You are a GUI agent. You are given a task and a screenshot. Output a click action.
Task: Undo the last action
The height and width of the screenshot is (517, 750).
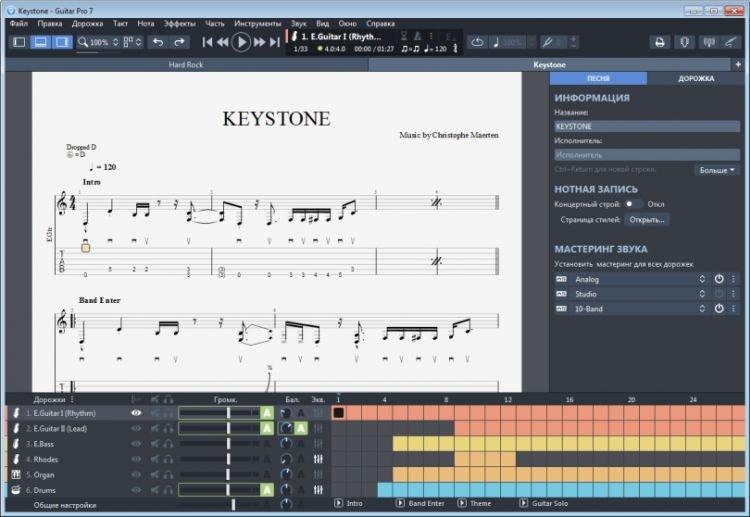click(158, 42)
